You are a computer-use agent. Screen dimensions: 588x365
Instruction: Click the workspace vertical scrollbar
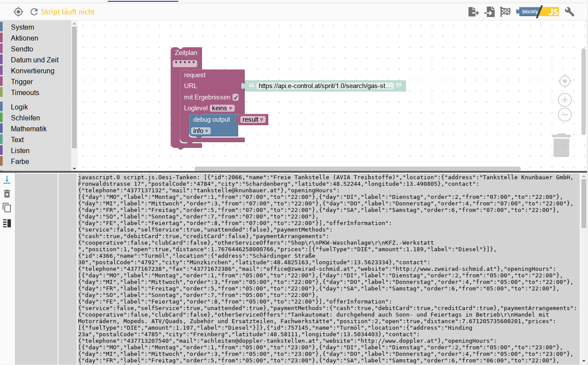(584, 91)
